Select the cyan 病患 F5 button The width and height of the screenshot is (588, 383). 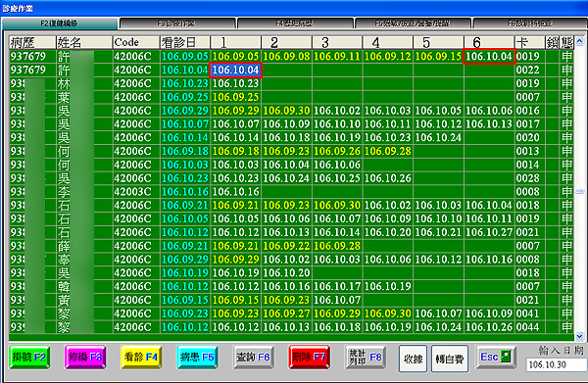[197, 358]
